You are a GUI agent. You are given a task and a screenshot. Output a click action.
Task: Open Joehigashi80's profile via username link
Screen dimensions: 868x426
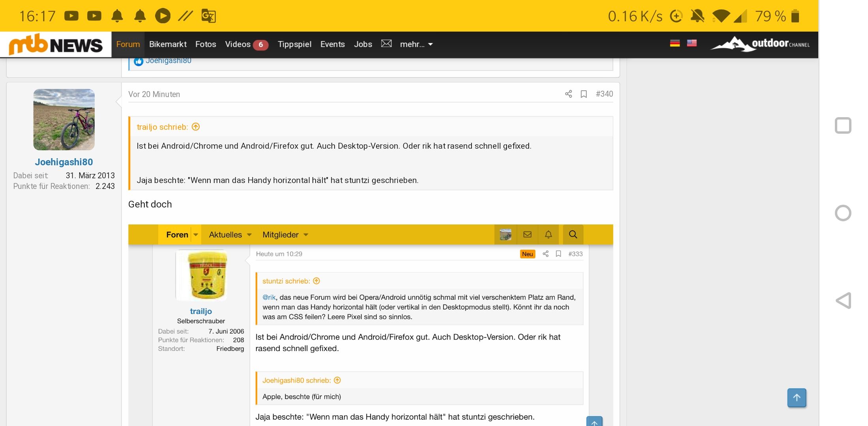(x=64, y=162)
